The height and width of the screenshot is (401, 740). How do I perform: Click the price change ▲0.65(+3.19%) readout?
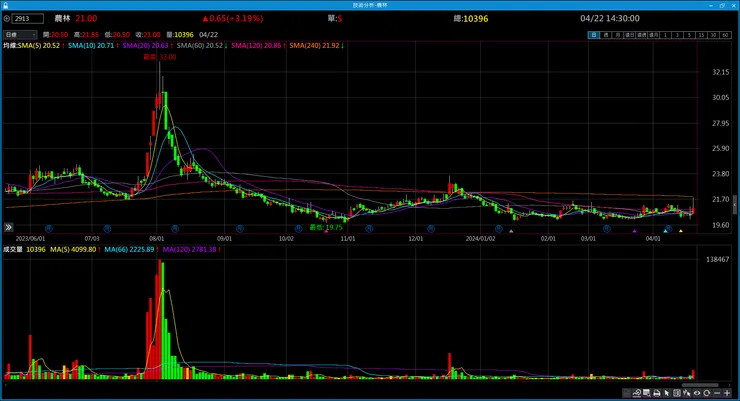point(233,18)
